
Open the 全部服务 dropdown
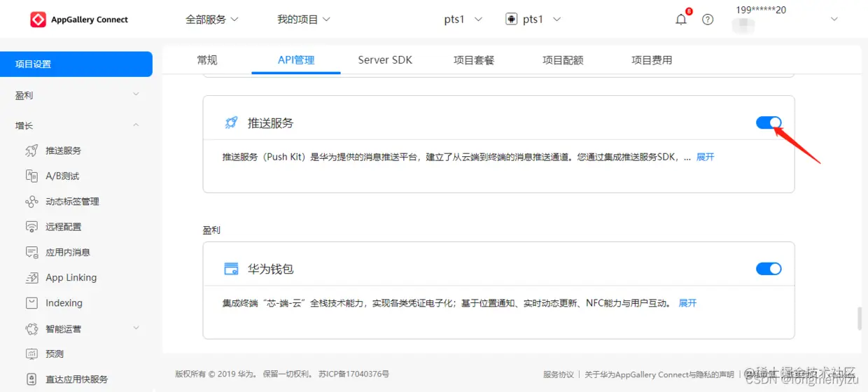click(212, 20)
